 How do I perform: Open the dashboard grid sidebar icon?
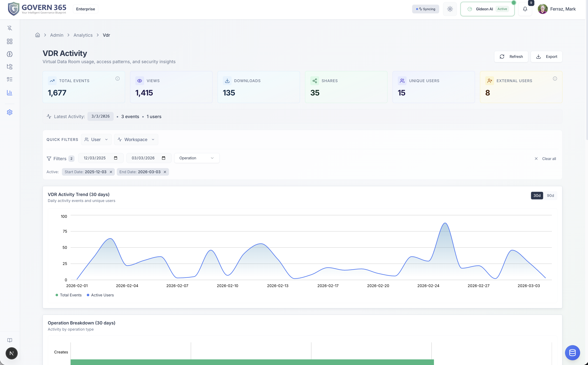coord(10,42)
